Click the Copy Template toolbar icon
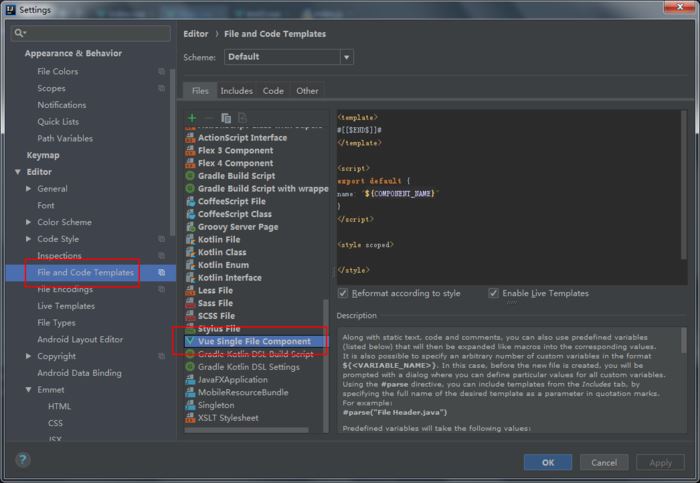700x483 pixels. [226, 118]
